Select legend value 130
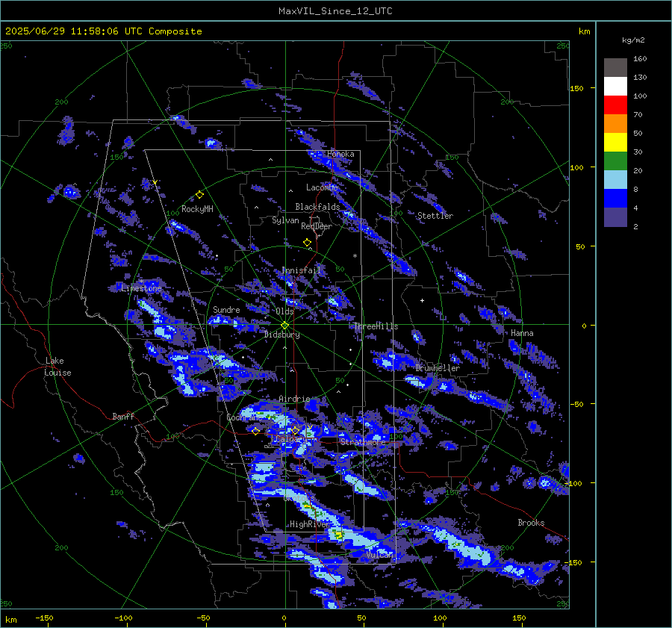Viewport: 672px width, 628px height. click(x=640, y=77)
